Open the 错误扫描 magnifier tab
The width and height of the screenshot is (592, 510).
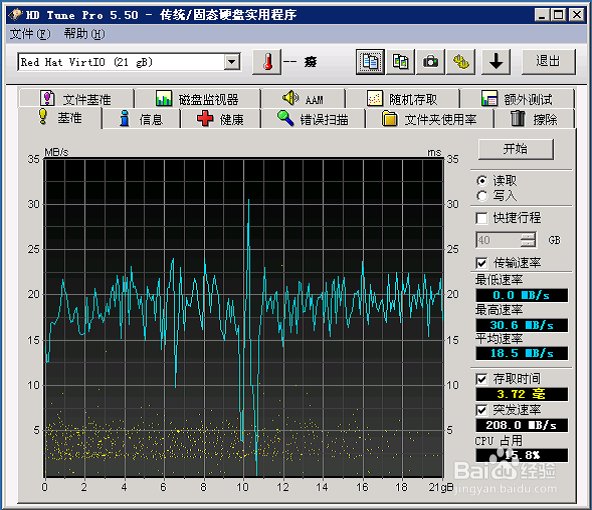click(313, 119)
